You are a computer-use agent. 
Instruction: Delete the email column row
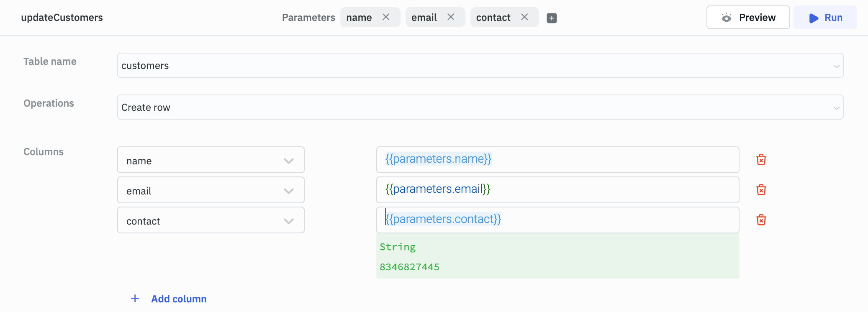[761, 190]
